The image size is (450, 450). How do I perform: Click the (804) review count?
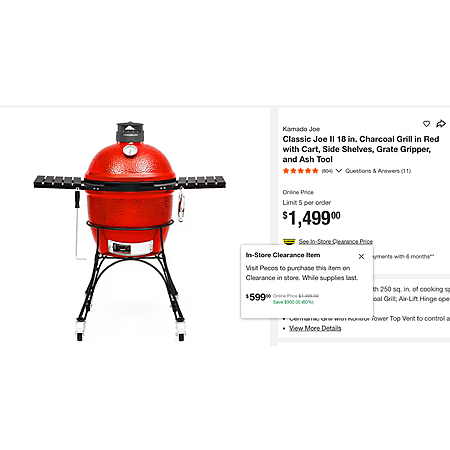pos(327,171)
